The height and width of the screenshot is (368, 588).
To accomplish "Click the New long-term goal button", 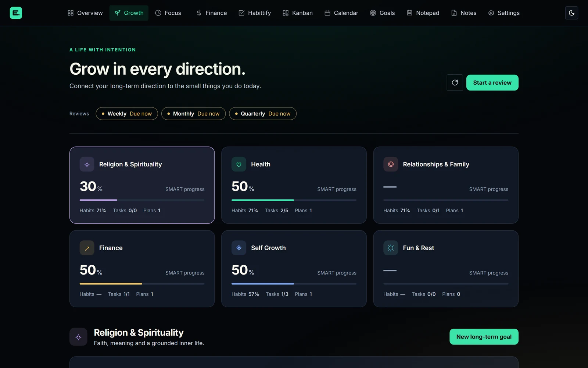I will (x=484, y=337).
